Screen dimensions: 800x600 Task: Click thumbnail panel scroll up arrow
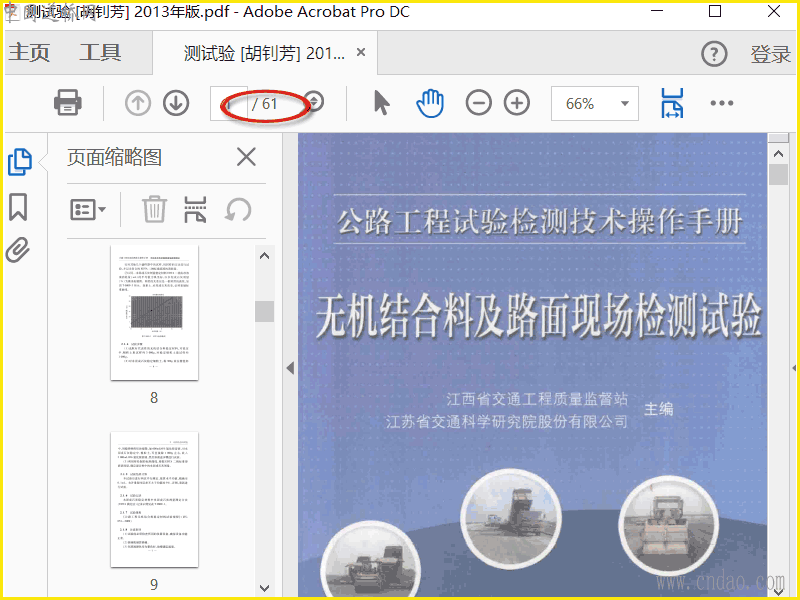click(x=264, y=256)
